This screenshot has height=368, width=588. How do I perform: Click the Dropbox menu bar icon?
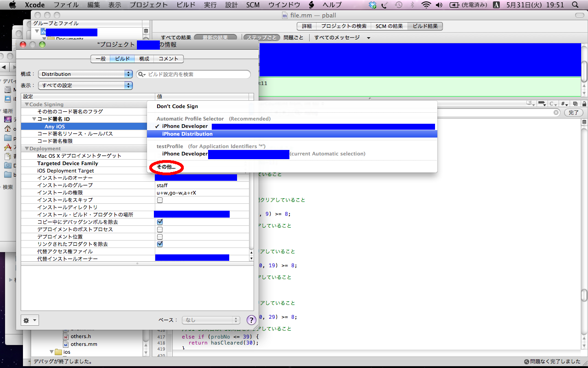373,5
